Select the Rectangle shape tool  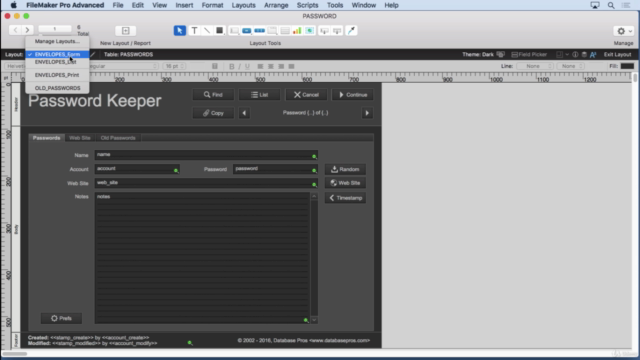220,31
